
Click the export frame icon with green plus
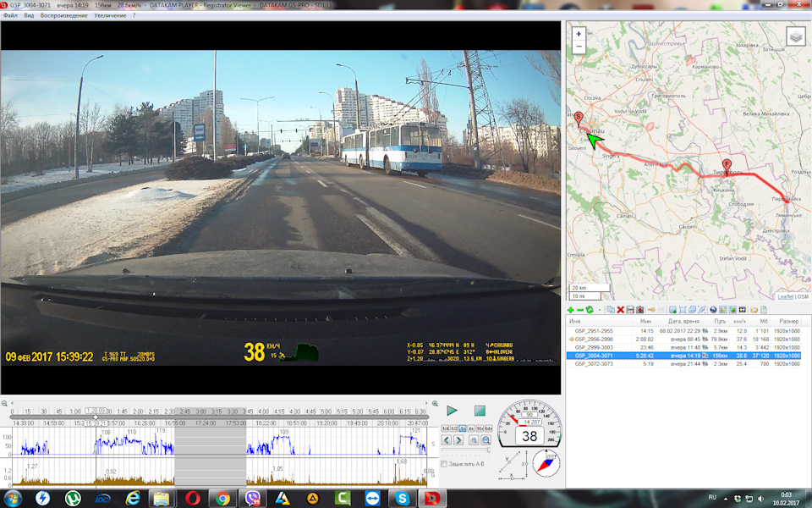click(x=672, y=310)
